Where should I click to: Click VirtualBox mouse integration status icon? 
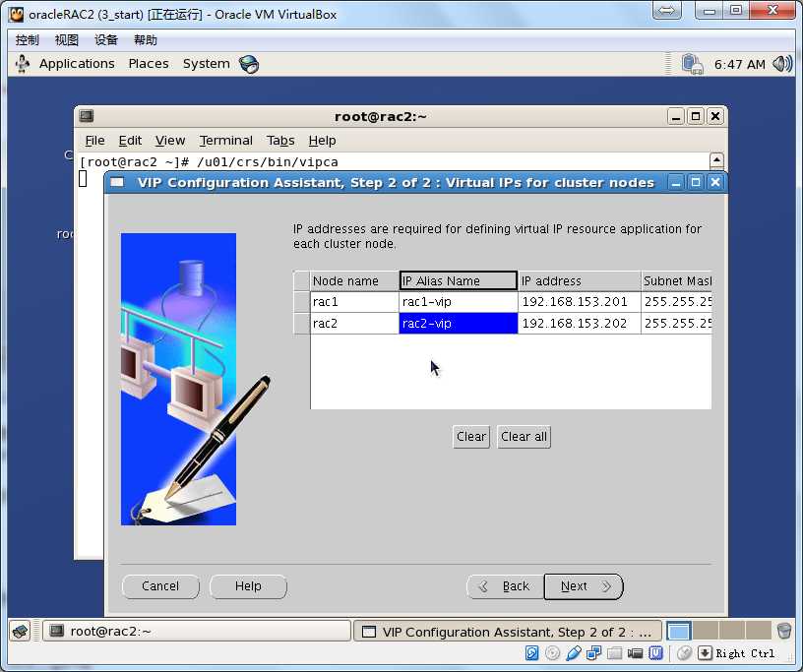pyautogui.click(x=685, y=653)
